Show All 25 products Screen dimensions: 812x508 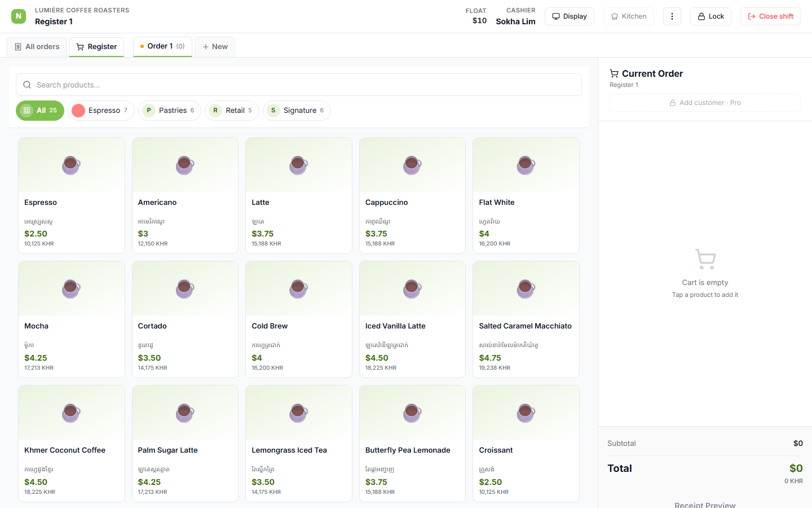coord(40,111)
